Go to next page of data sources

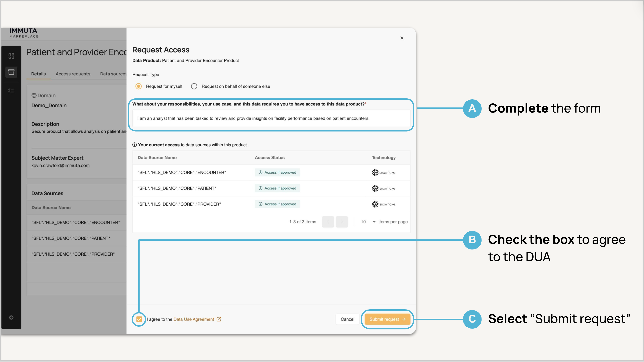click(x=342, y=222)
